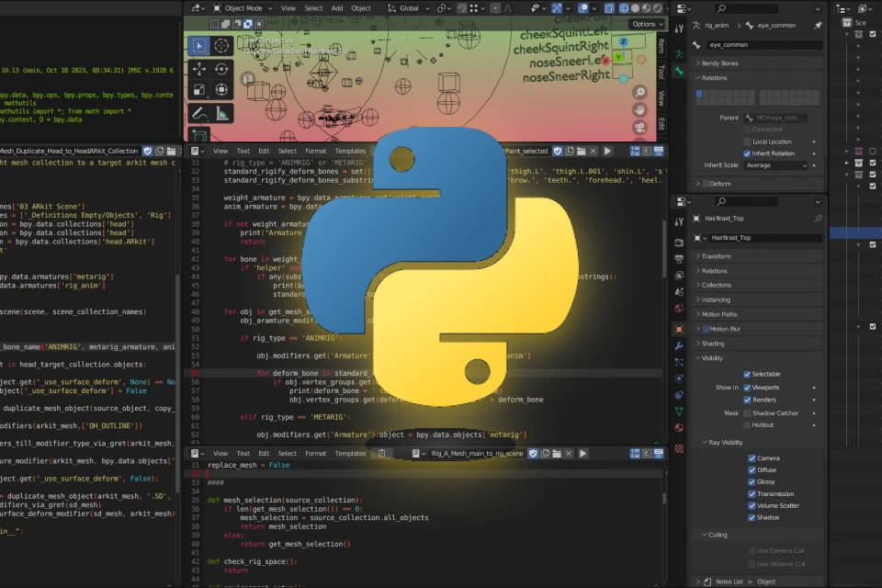
Task: Open the viewport Add menu
Action: click(x=337, y=8)
